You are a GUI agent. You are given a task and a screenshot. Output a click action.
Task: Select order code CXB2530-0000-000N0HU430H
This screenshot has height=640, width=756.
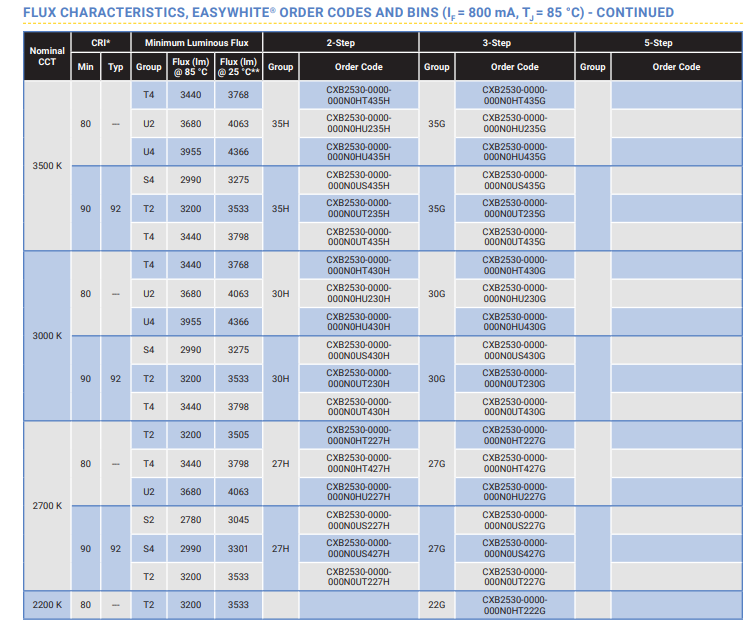click(359, 322)
